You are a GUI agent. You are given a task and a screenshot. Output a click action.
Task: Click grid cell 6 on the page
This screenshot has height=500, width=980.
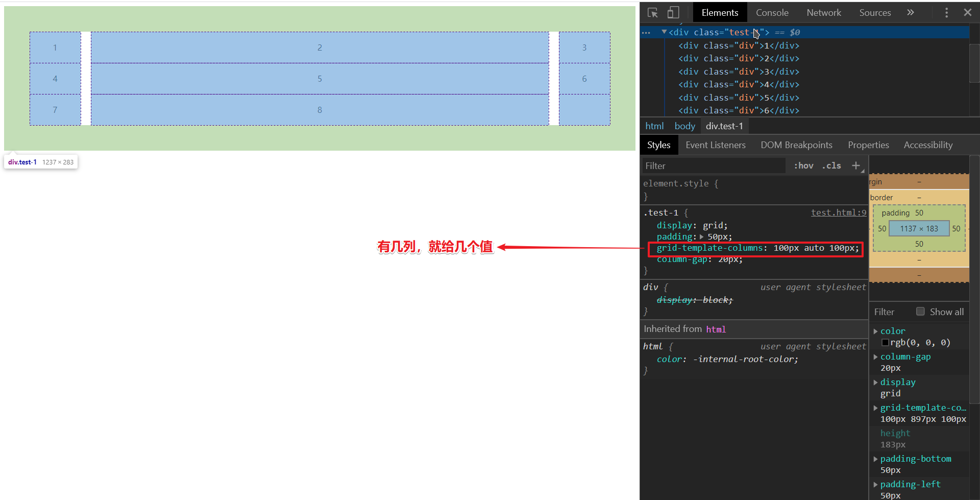click(584, 79)
